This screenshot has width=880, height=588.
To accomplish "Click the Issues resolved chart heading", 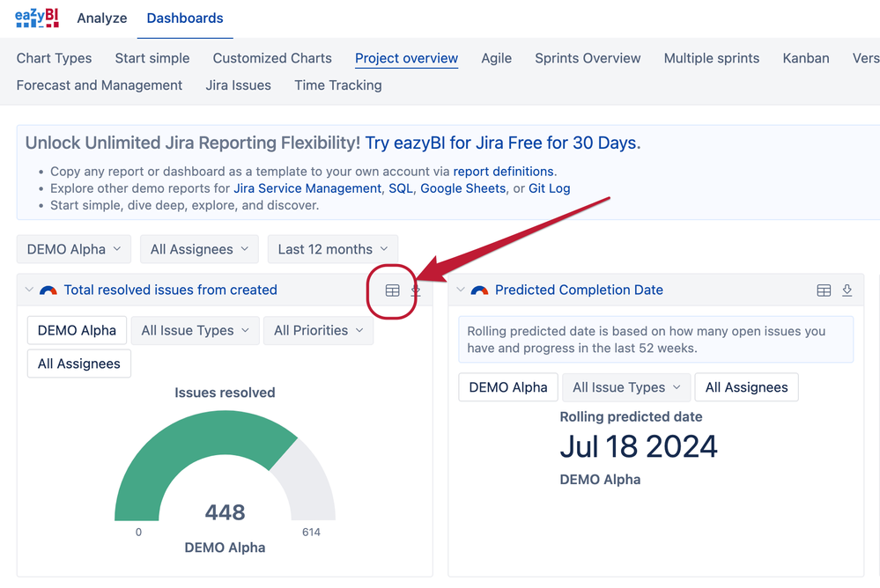I will (x=225, y=393).
